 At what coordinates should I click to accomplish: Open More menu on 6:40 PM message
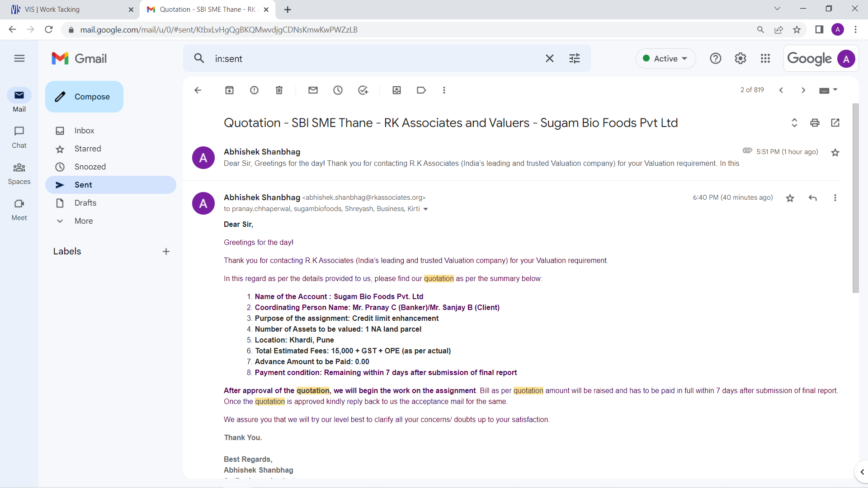tap(835, 198)
